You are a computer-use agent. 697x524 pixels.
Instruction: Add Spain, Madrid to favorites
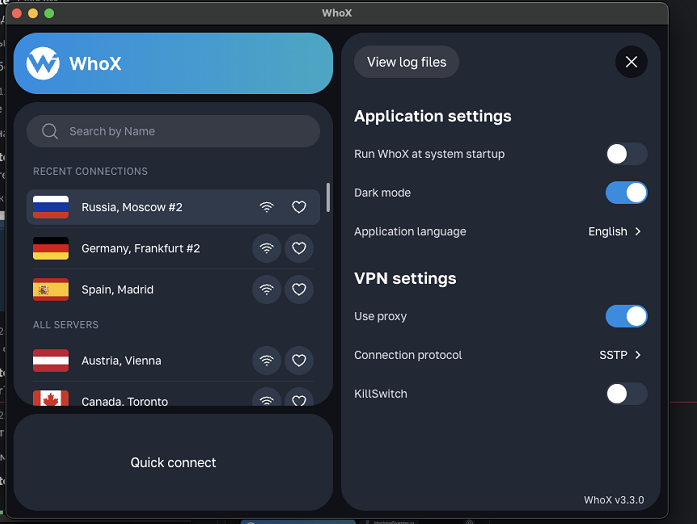[x=299, y=289]
